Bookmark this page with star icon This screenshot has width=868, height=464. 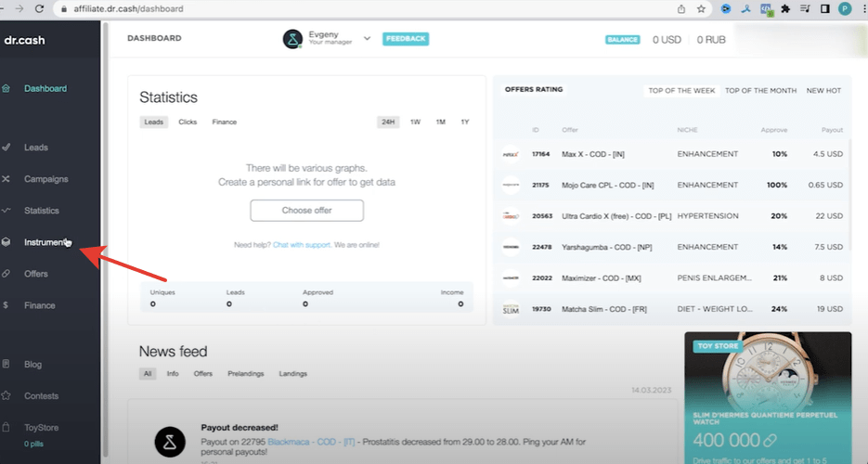click(x=701, y=9)
